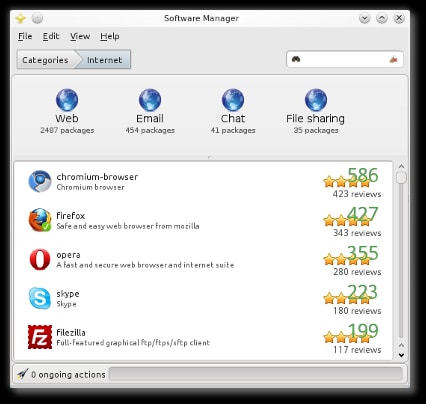Open the Web category globe icon
Viewport: 426px width, 404px height.
click(67, 100)
